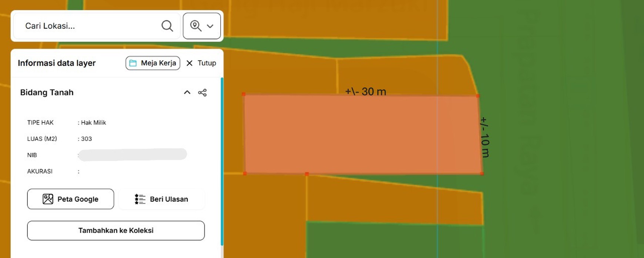This screenshot has width=644, height=258.
Task: Click the "+/- 10 m" width label
Action: [485, 137]
